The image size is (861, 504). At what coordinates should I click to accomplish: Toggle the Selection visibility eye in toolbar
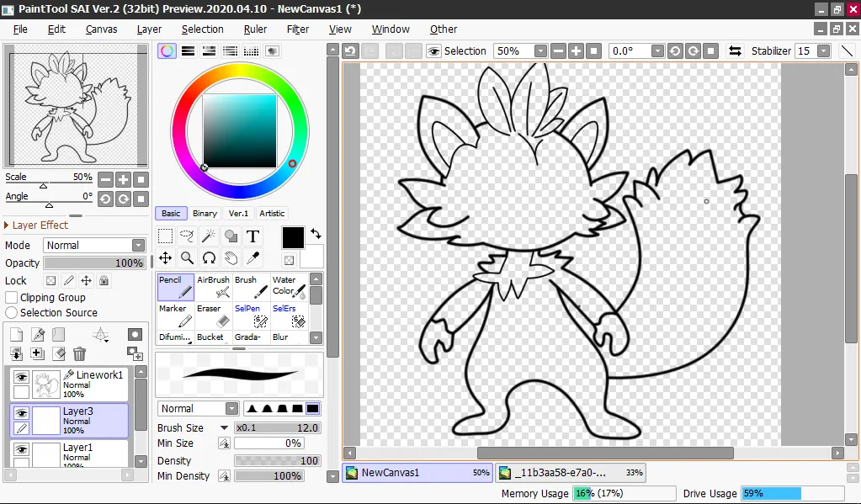click(433, 51)
